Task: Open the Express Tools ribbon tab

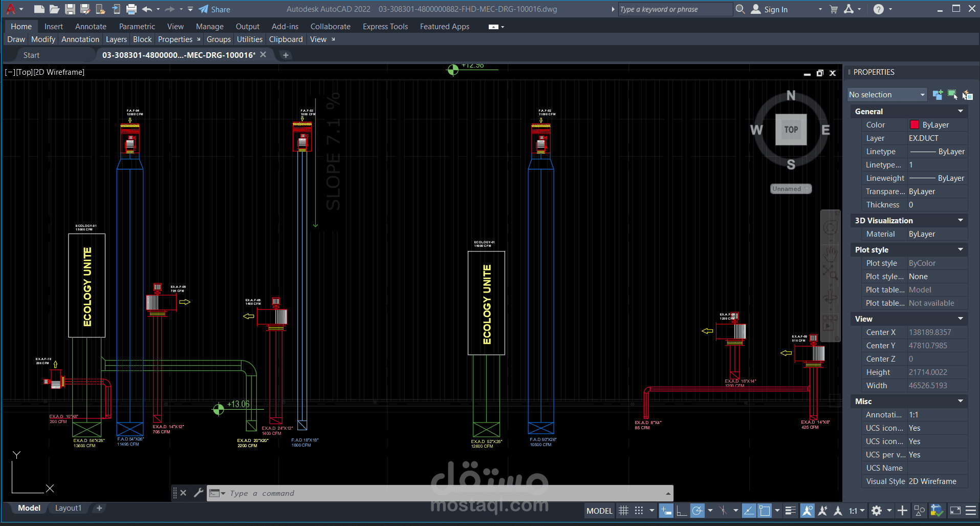Action: (385, 27)
